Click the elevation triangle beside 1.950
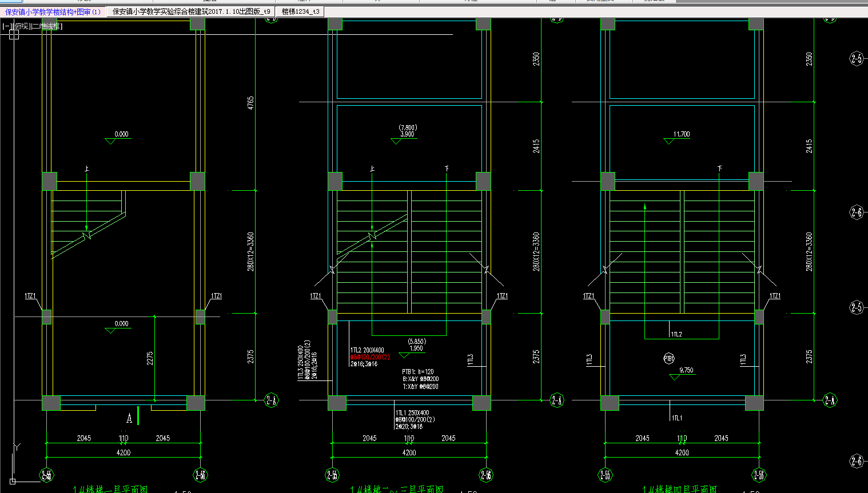 (x=404, y=355)
